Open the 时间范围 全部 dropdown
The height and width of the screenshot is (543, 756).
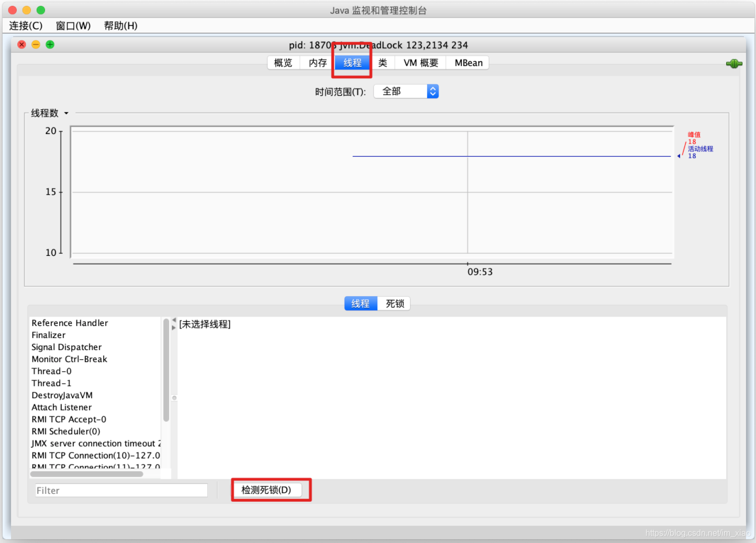point(406,92)
